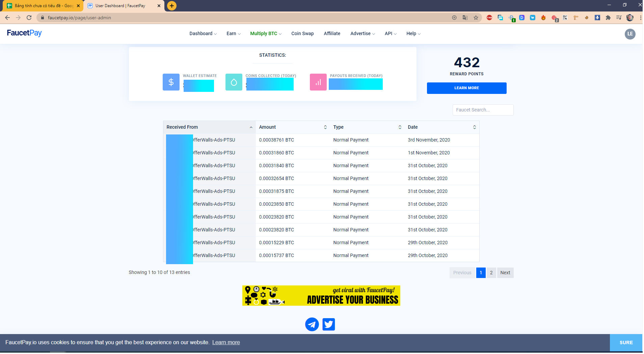Click the 0.00031860 BTC amount cell

pos(276,153)
